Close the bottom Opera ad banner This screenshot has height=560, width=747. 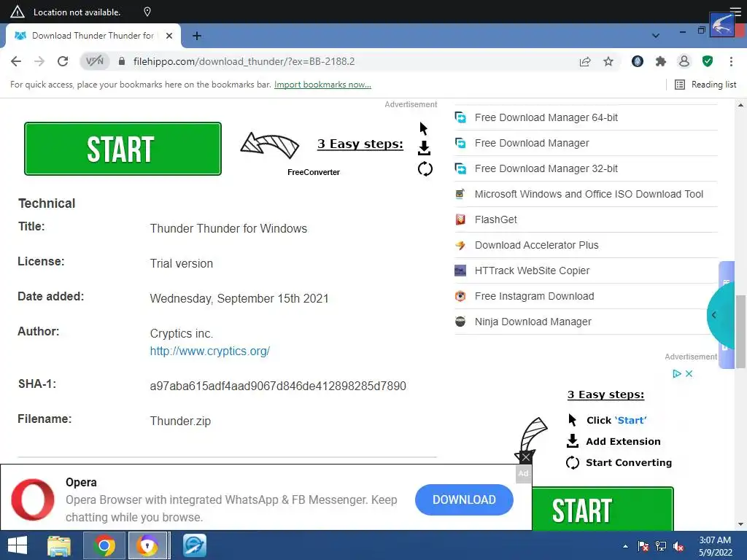pos(525,458)
